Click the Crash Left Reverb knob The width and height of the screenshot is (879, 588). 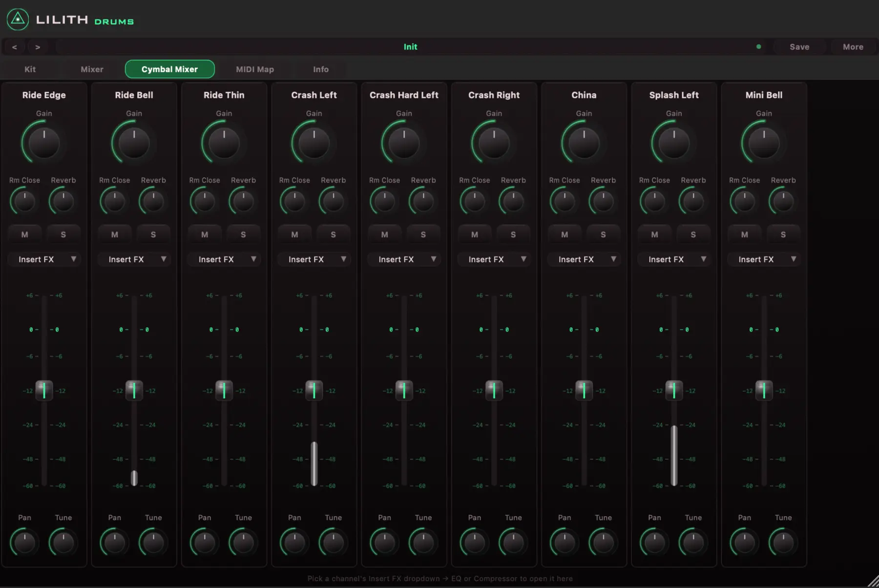point(334,201)
